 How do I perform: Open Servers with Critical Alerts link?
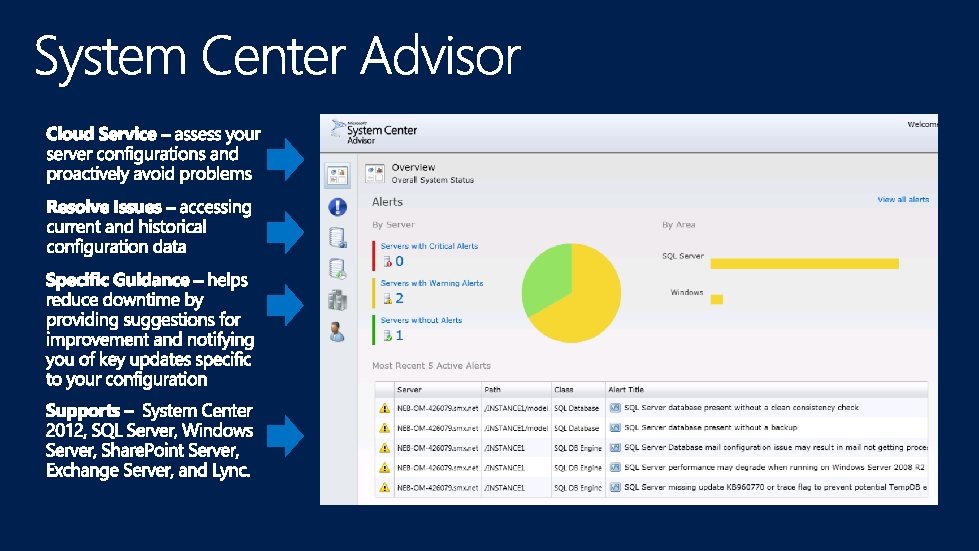point(429,246)
